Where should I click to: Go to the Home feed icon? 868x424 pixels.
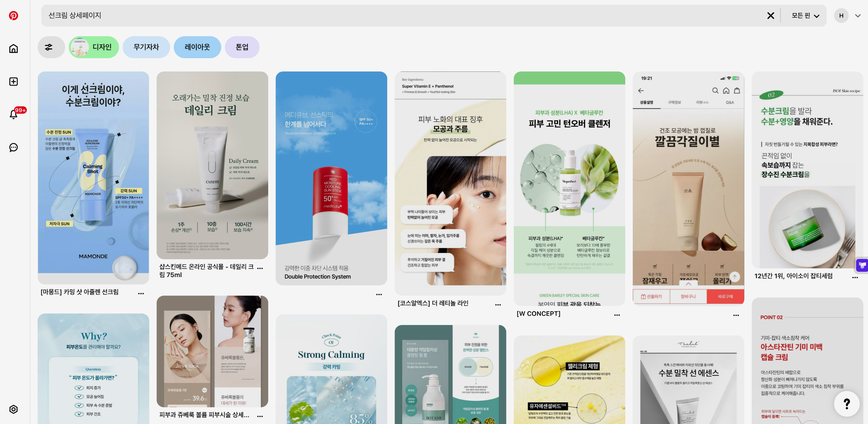(14, 49)
